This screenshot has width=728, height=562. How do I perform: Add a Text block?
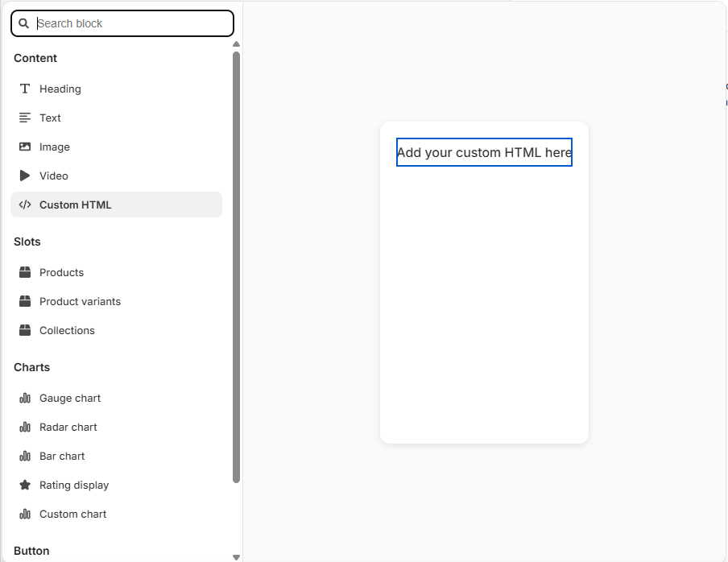50,118
